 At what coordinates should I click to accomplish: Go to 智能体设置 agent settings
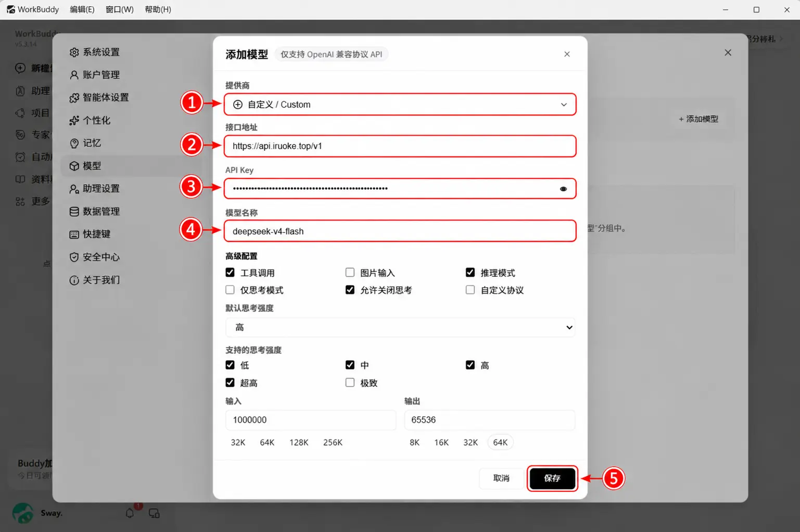[x=99, y=98]
